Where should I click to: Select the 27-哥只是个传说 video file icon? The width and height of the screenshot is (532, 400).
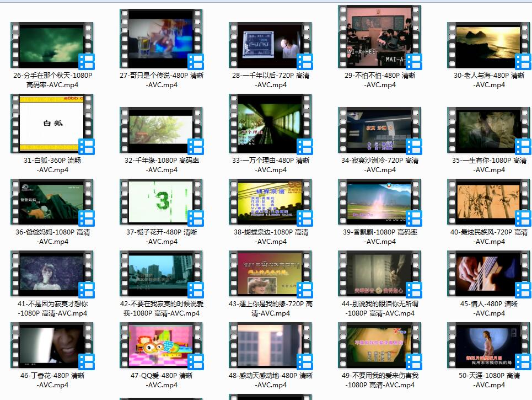162,39
